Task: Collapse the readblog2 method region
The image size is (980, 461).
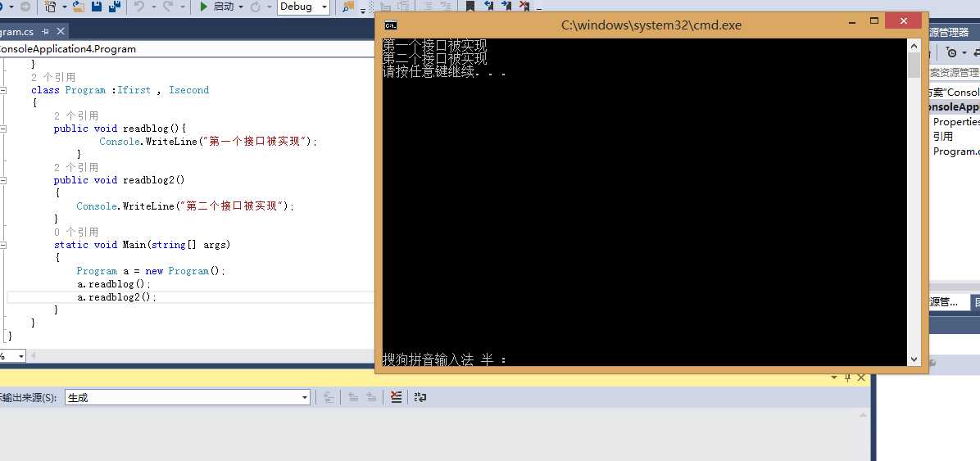Action: pos(3,180)
